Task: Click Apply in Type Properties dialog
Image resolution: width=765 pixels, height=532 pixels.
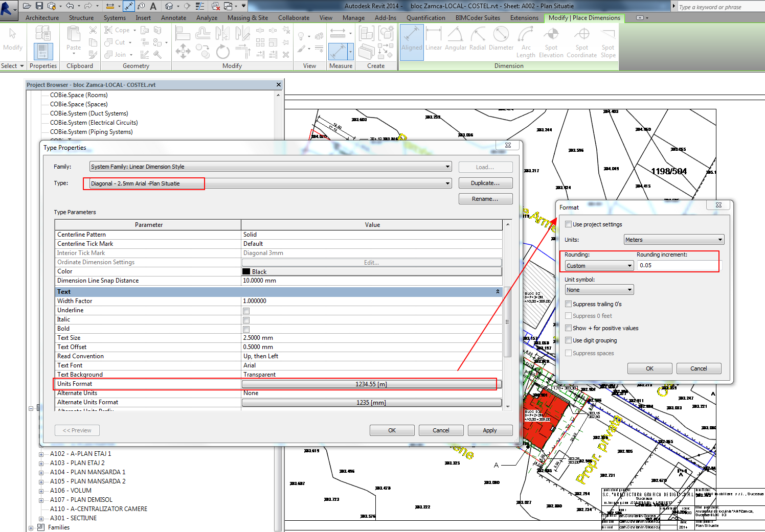Action: point(490,430)
